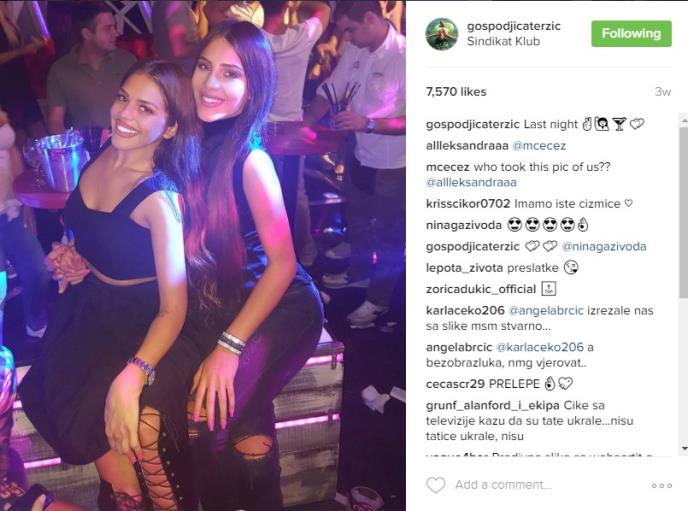Open krisscikor0702 commenter profile
Viewport: 688px width, 511px height.
tap(468, 204)
